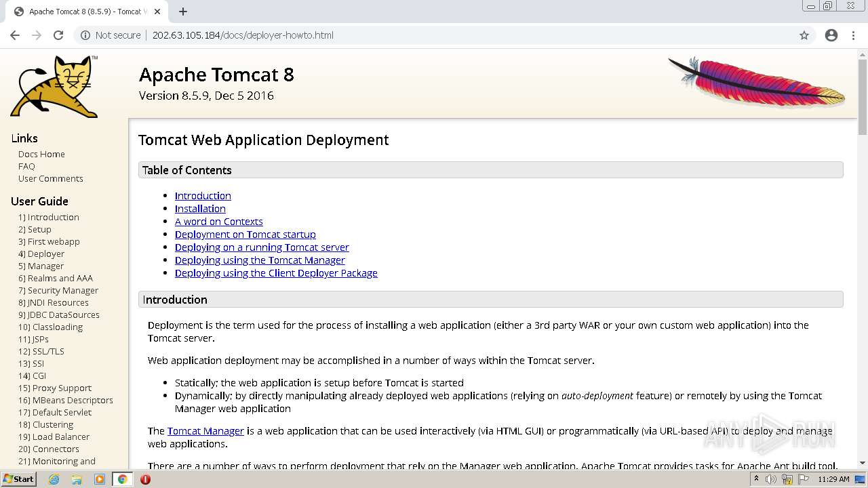Open 14) CGI guide
This screenshot has height=488, width=868.
tap(32, 375)
